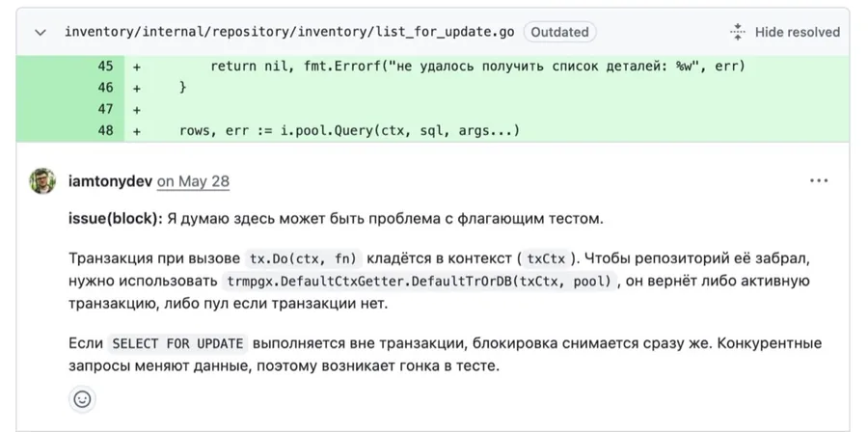The image size is (868, 432).
Task: Select diff line number 48
Action: click(105, 130)
